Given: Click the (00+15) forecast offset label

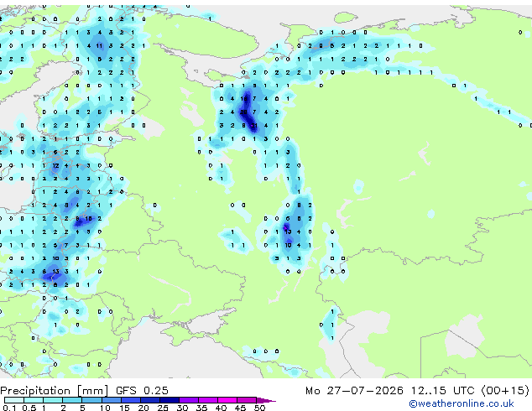Looking at the screenshot, I should click(505, 390).
